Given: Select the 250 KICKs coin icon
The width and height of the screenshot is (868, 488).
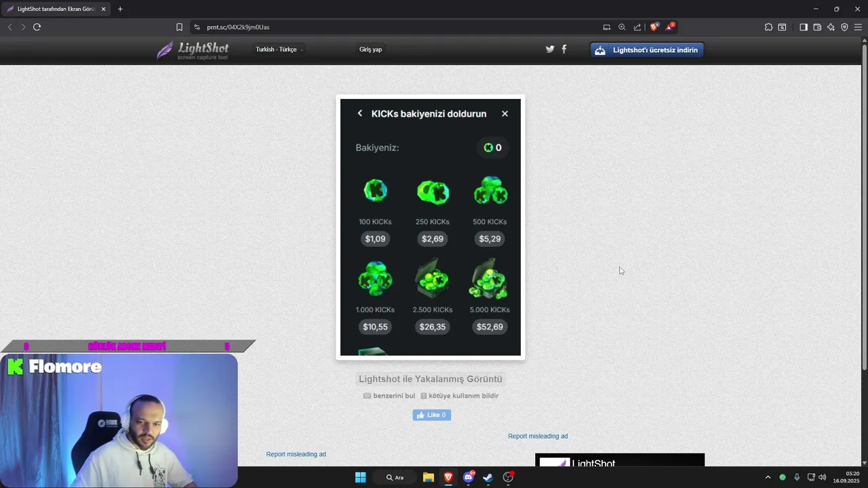Looking at the screenshot, I should (433, 192).
